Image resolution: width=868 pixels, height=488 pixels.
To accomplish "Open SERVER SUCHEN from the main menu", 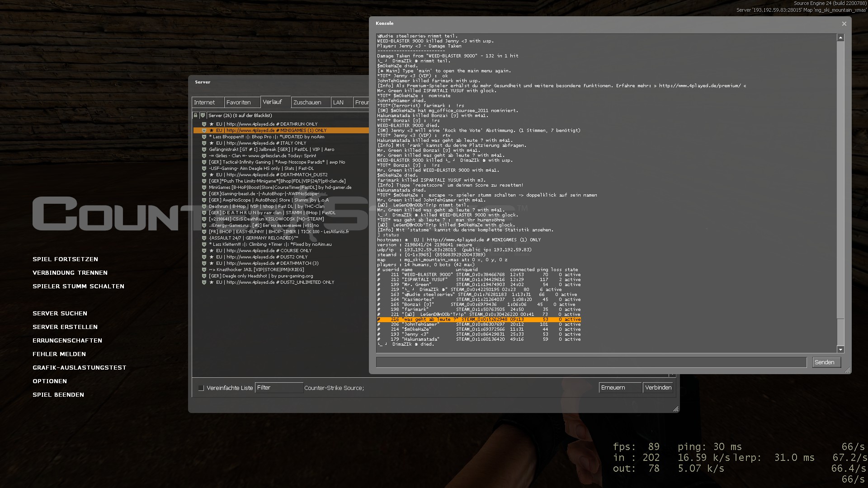I will (60, 314).
